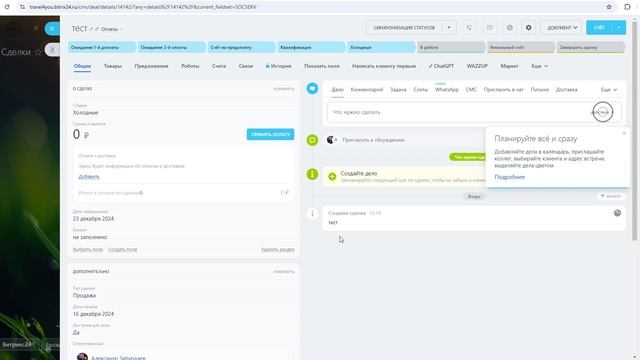This screenshot has height=360, width=640.
Task: Open the 'Маркет' tab
Action: (509, 66)
